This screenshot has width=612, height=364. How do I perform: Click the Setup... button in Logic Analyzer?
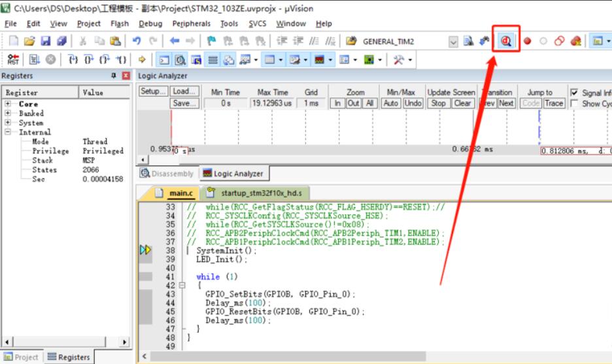click(154, 91)
